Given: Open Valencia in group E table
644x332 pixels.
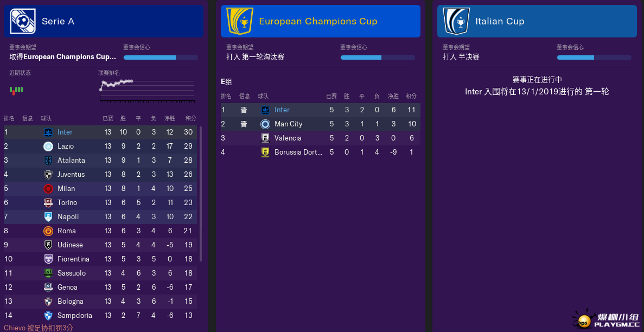Looking at the screenshot, I should click(x=288, y=138).
